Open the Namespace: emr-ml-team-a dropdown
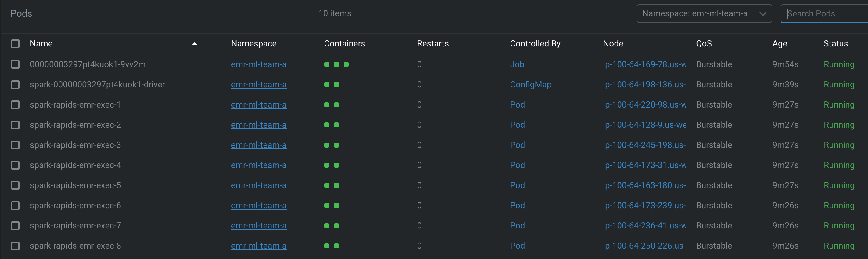The height and width of the screenshot is (259, 868). pyautogui.click(x=704, y=13)
